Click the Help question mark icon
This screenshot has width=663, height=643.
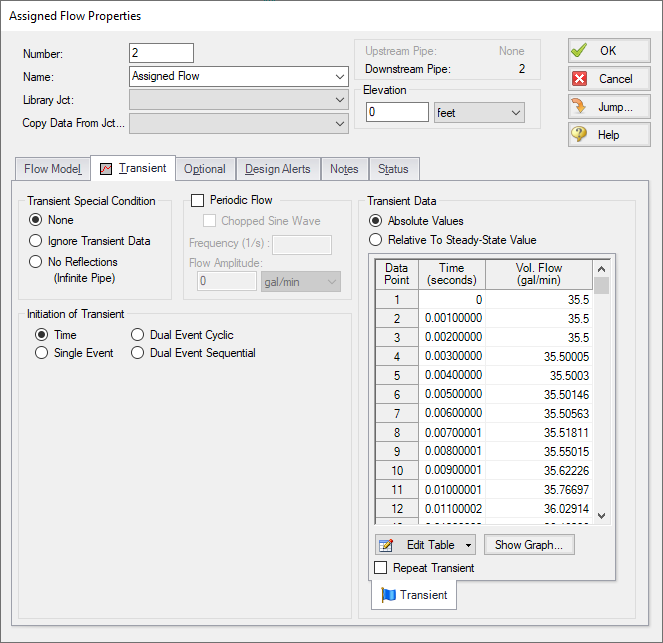[580, 135]
